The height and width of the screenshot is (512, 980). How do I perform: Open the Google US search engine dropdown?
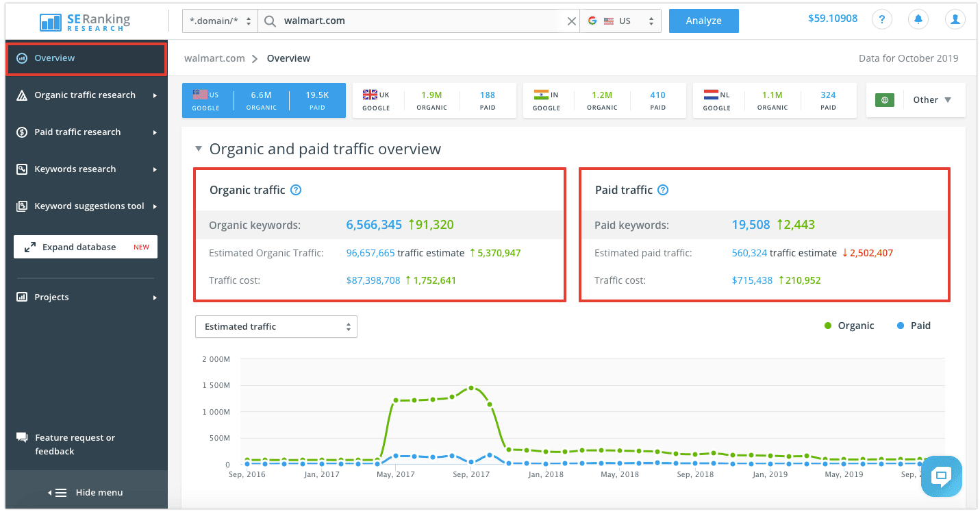[620, 21]
